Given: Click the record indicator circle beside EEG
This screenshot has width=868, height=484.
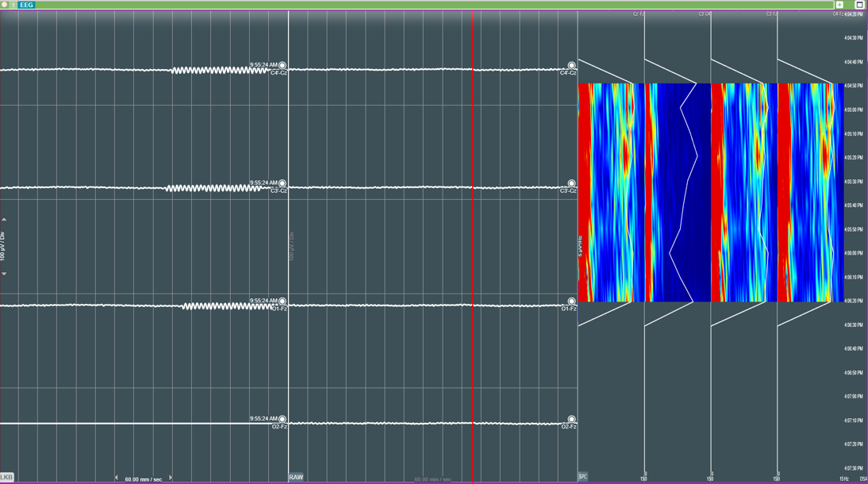Looking at the screenshot, I should point(5,5).
